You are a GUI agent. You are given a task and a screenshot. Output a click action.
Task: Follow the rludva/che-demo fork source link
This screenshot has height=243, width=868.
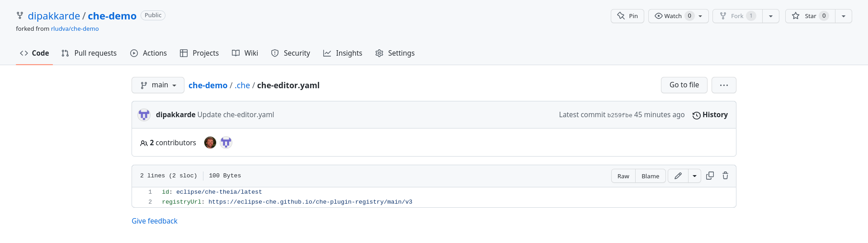click(x=75, y=29)
